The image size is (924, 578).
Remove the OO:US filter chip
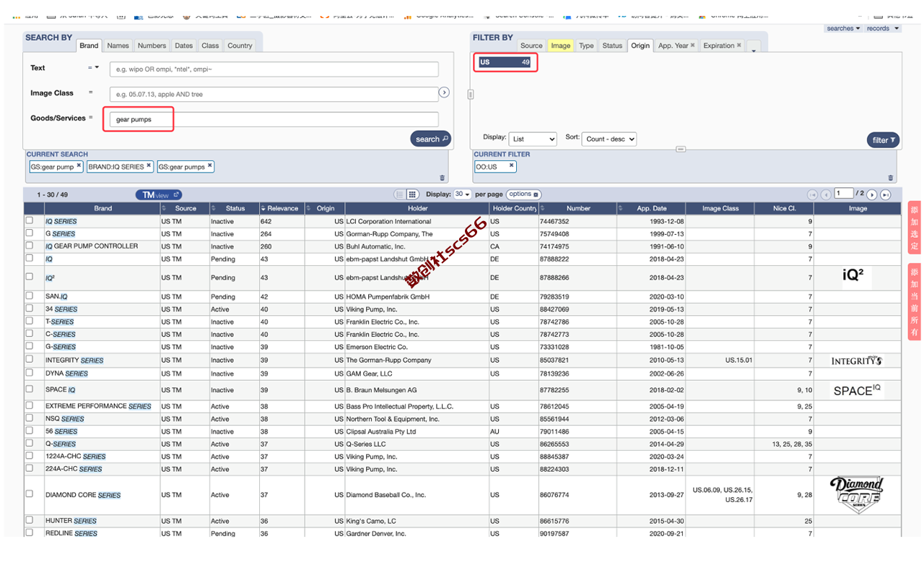[511, 165]
